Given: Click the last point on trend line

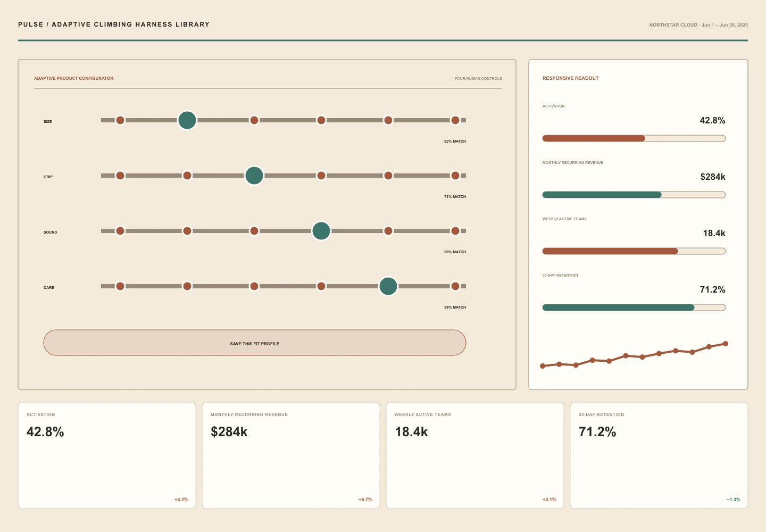Looking at the screenshot, I should point(726,344).
